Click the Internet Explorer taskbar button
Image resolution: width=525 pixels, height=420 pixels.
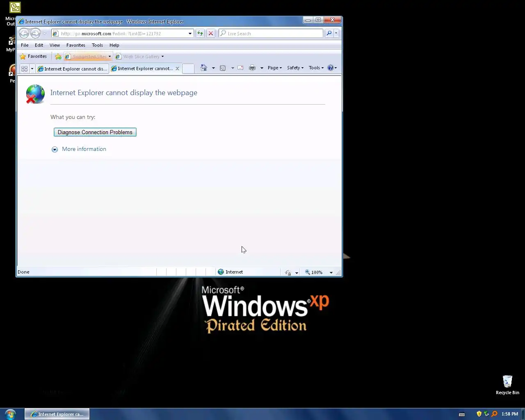pyautogui.click(x=57, y=414)
